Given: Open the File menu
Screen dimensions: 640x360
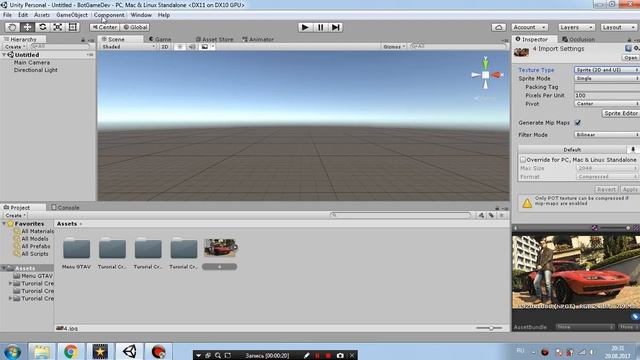Looking at the screenshot, I should (7, 15).
